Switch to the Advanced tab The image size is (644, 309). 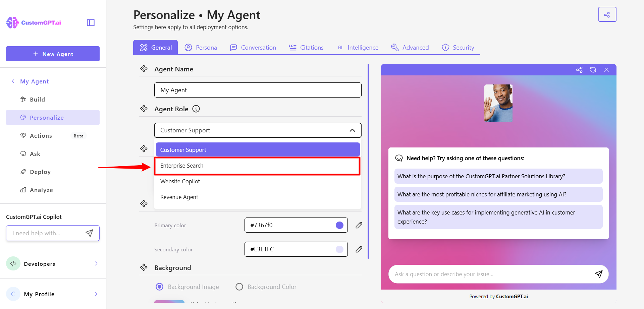click(x=410, y=48)
